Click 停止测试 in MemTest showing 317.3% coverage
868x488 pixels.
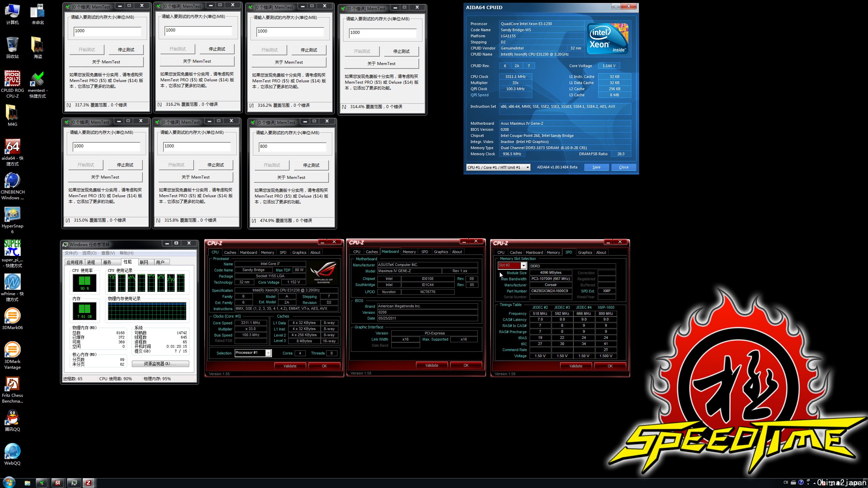[126, 50]
